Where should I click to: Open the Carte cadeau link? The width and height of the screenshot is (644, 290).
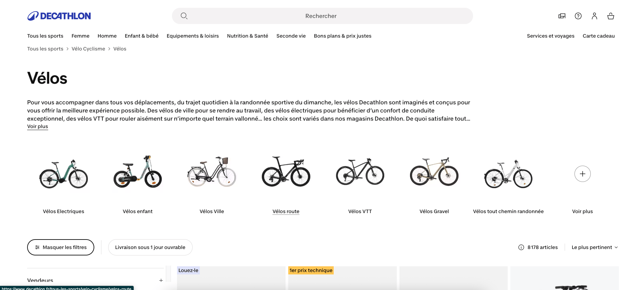click(599, 36)
